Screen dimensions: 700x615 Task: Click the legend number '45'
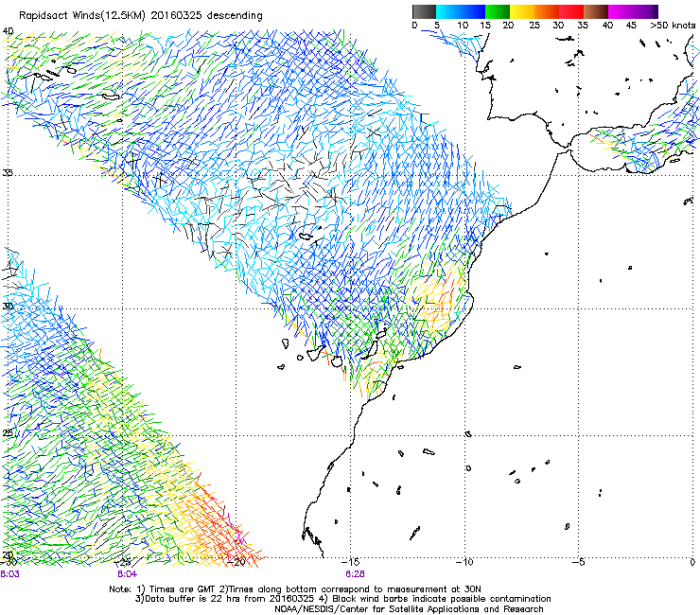tap(631, 26)
